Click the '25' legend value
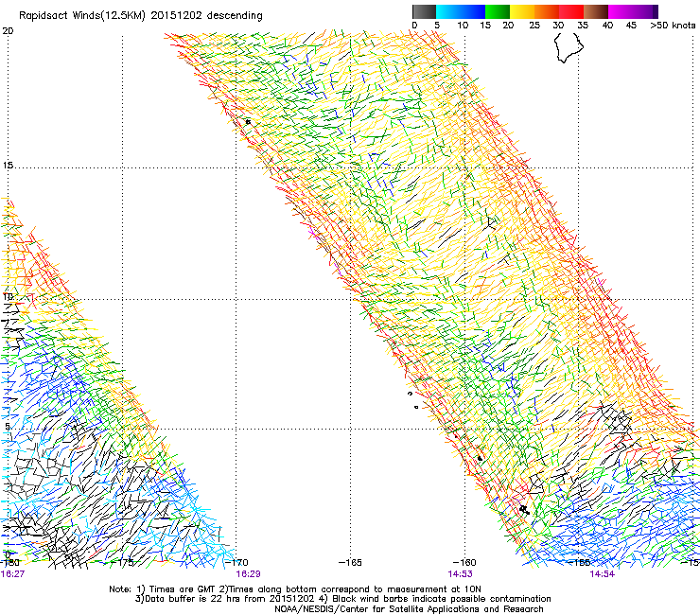 tap(534, 26)
